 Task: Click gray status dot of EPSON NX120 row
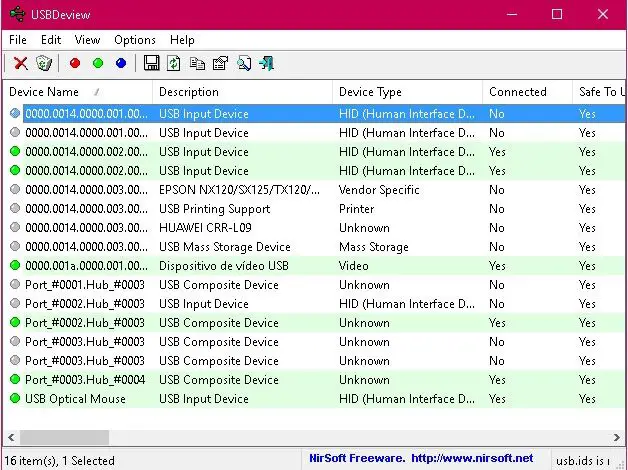click(x=15, y=189)
